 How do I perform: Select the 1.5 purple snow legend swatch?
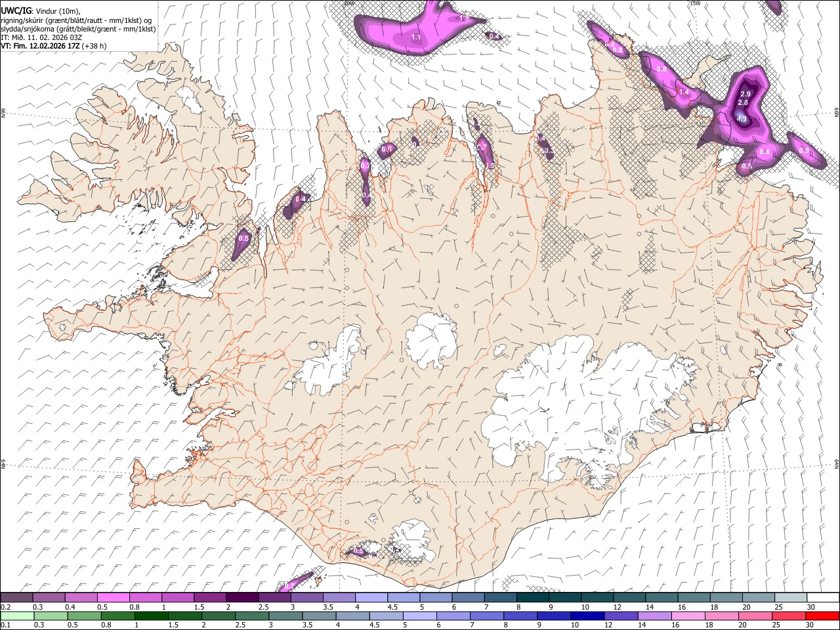pyautogui.click(x=209, y=598)
